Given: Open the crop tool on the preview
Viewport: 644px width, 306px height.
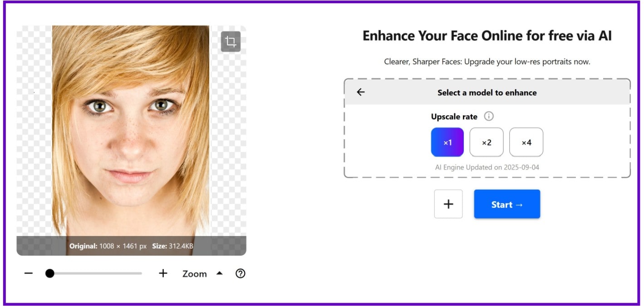Looking at the screenshot, I should pyautogui.click(x=231, y=41).
